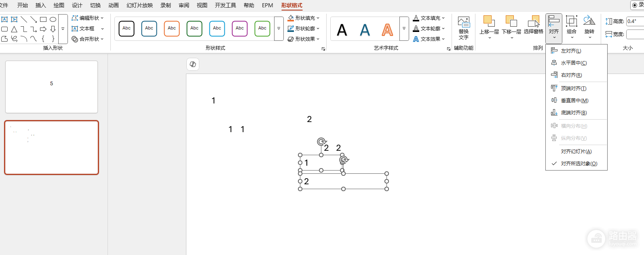Enable Align to Slide (对齐幻灯片) option
This screenshot has height=255, width=644.
(576, 152)
